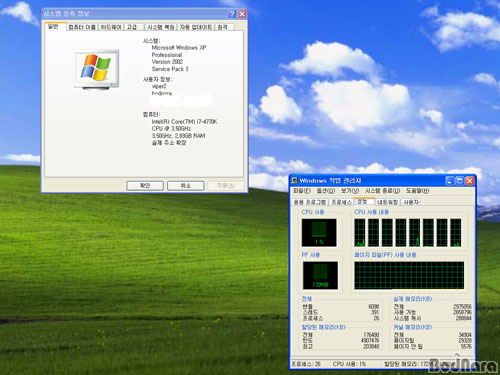The height and width of the screenshot is (375, 500).
Task: Click the greyed-out 적용(A) button
Action: coord(226,186)
